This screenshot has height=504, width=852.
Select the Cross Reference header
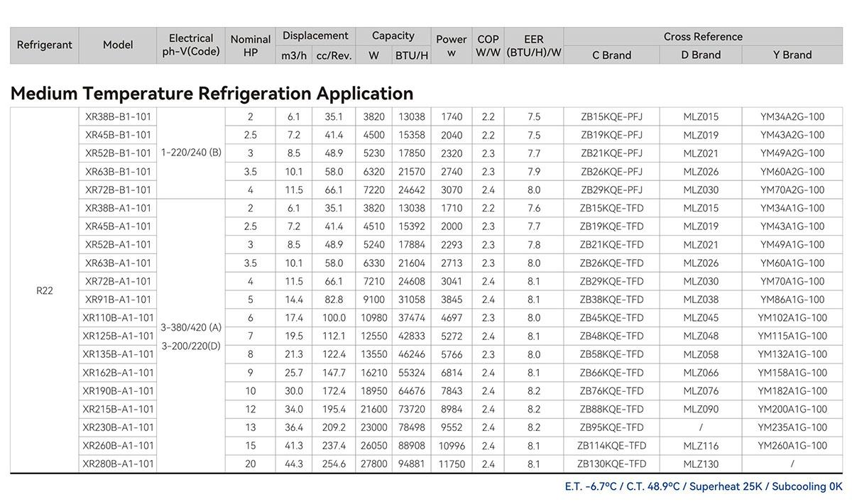pyautogui.click(x=703, y=36)
